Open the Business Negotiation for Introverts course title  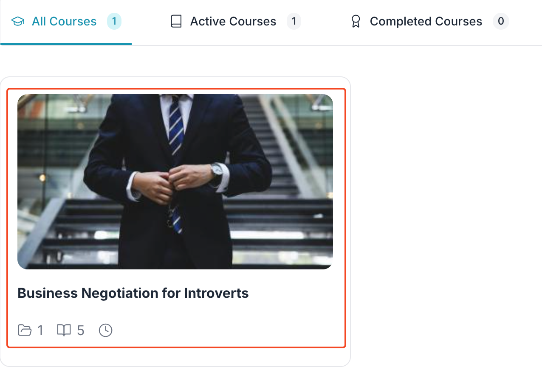pyautogui.click(x=133, y=293)
